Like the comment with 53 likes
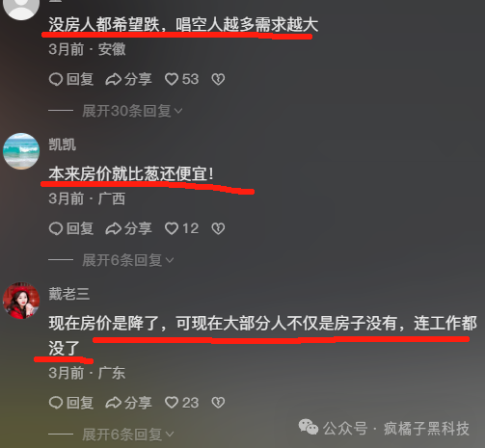 (181, 79)
